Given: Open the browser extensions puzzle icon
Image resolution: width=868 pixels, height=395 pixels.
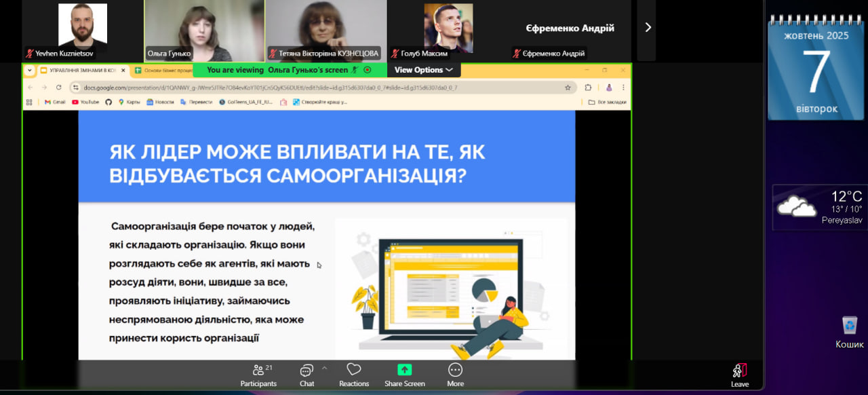Looking at the screenshot, I should [588, 88].
